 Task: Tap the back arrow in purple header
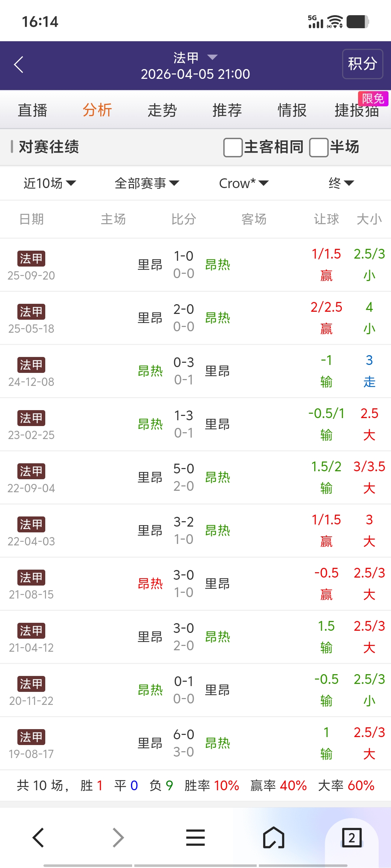(x=19, y=65)
